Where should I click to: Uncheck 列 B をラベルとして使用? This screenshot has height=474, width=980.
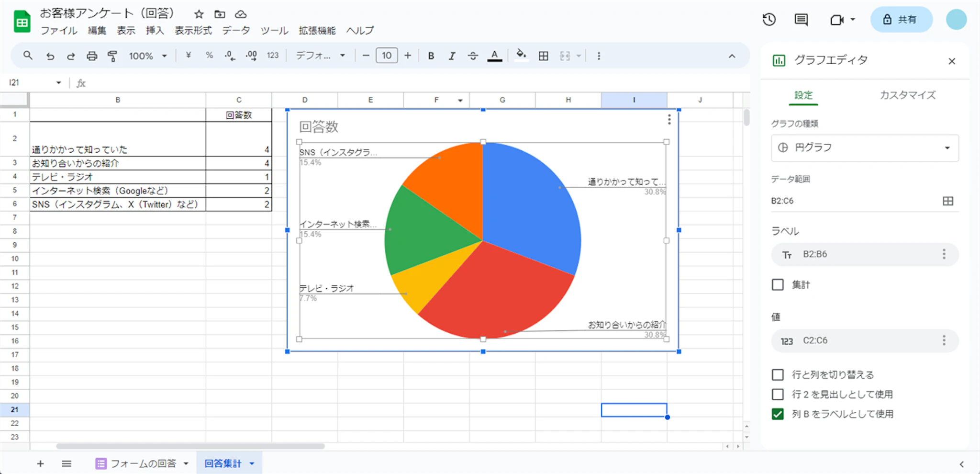pyautogui.click(x=778, y=414)
